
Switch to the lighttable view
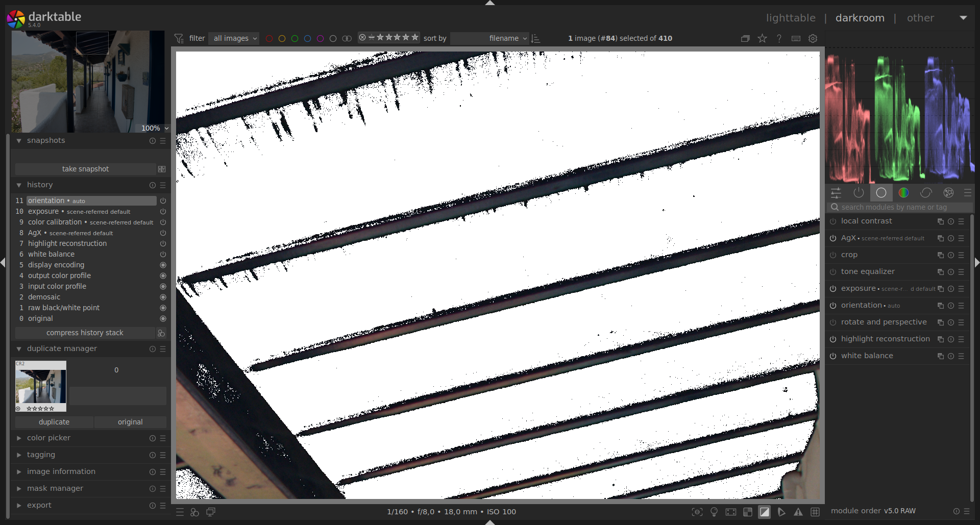[x=791, y=18]
